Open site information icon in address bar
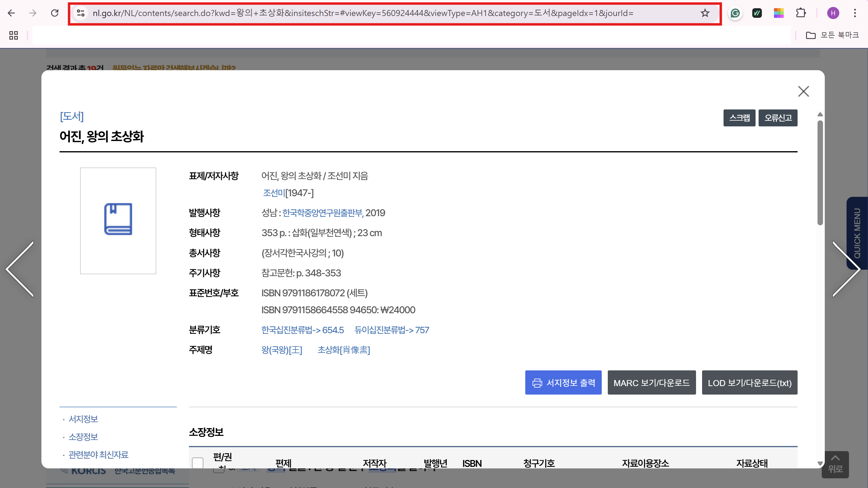This screenshot has width=868, height=488. tap(80, 13)
